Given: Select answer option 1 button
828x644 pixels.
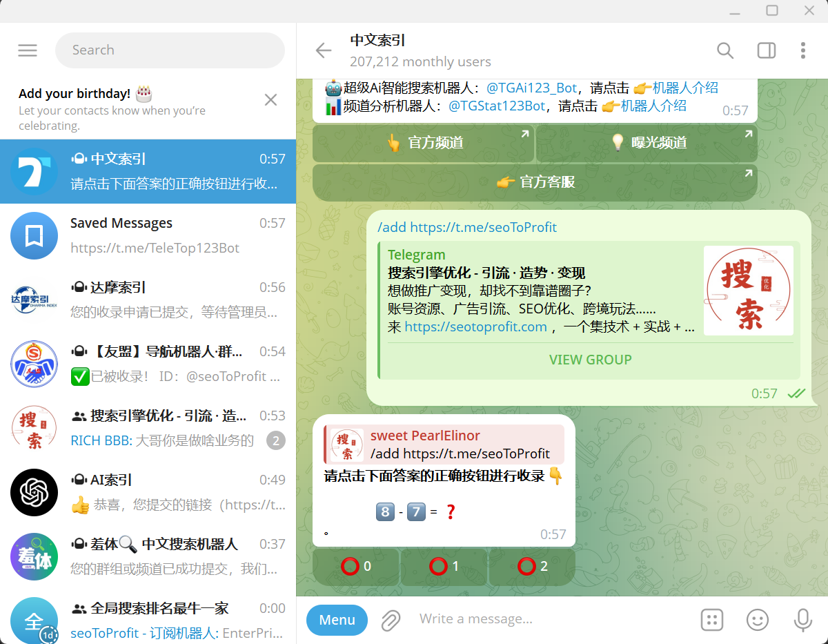Looking at the screenshot, I should tap(444, 567).
